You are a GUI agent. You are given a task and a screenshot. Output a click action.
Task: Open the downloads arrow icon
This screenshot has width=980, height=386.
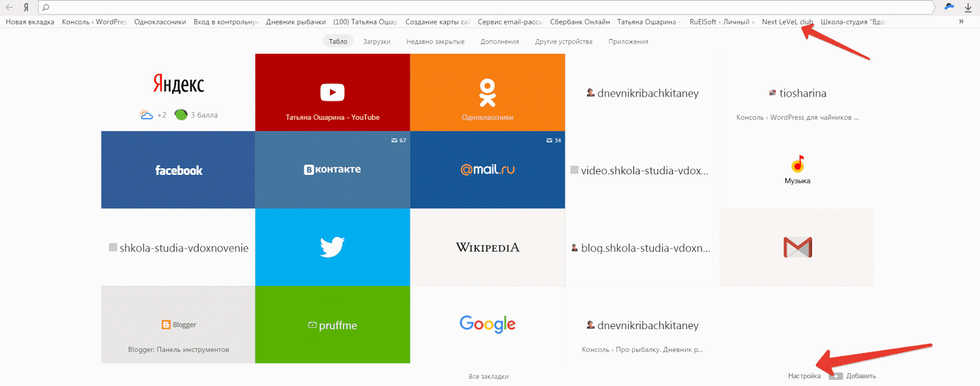click(968, 7)
